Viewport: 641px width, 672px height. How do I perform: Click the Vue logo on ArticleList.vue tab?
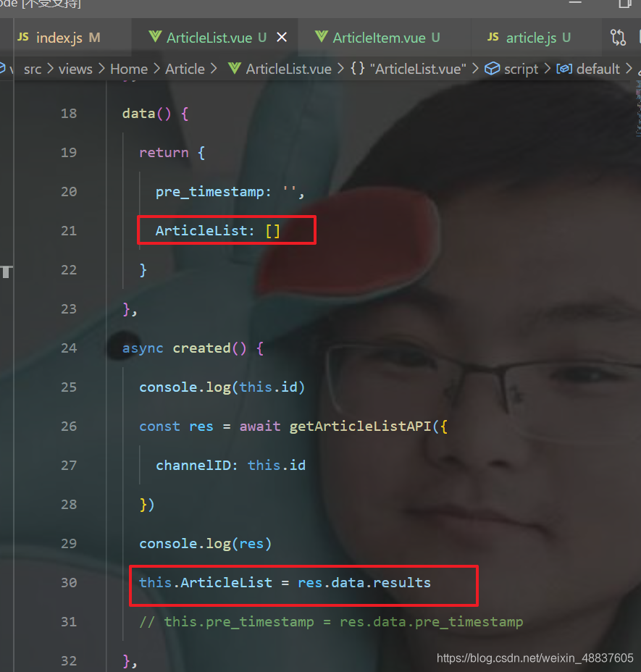[154, 37]
